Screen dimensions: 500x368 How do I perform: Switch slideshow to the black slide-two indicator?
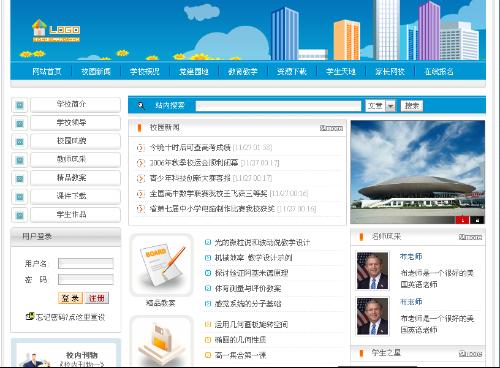click(477, 220)
